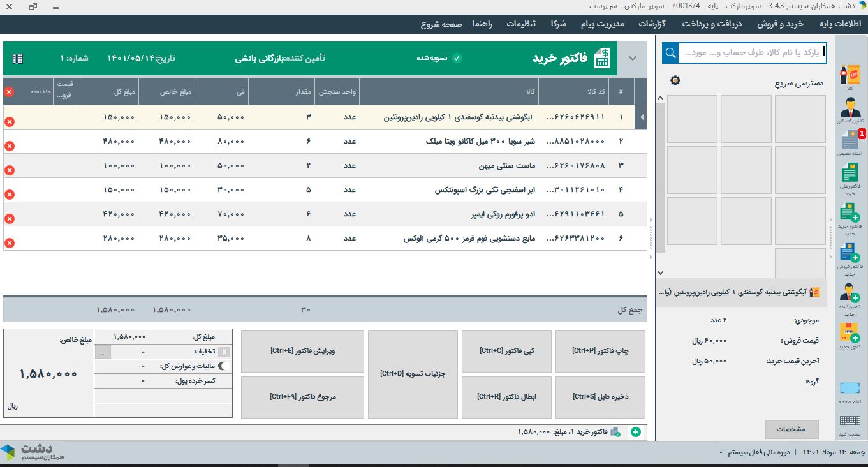868x467 pixels.
Task: Toggle مالیات و عوارض کل switch
Action: [224, 366]
